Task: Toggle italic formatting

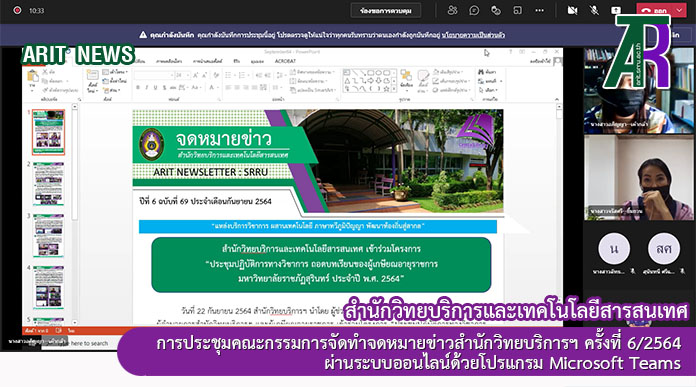Action: pos(146,87)
